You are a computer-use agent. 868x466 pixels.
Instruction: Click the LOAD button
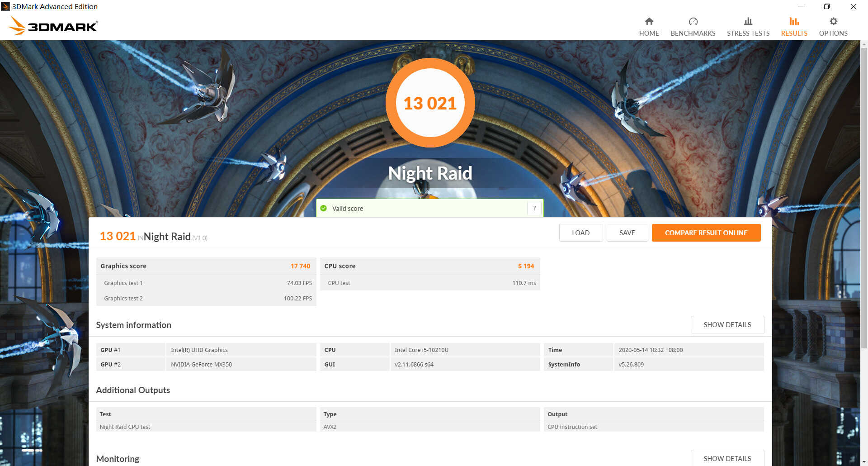[x=580, y=233]
